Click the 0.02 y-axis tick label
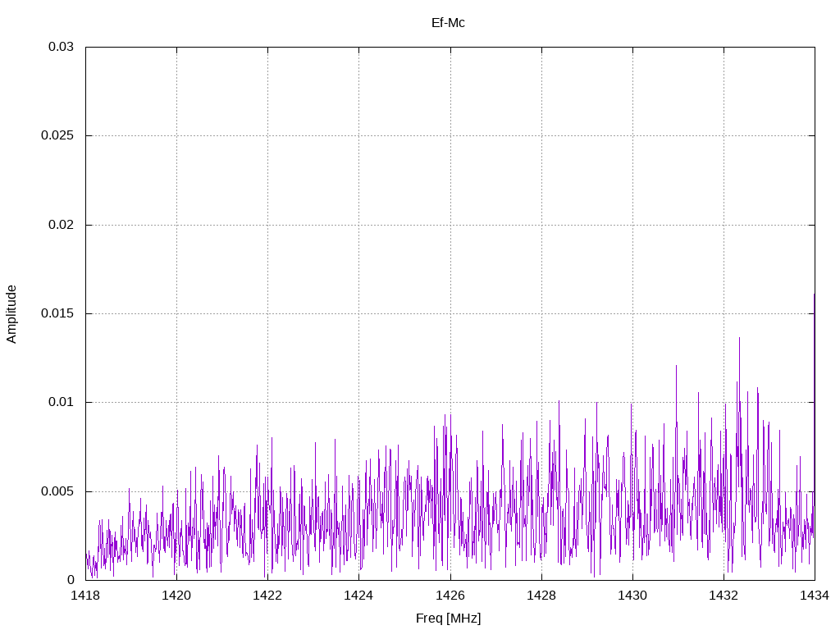 click(61, 225)
